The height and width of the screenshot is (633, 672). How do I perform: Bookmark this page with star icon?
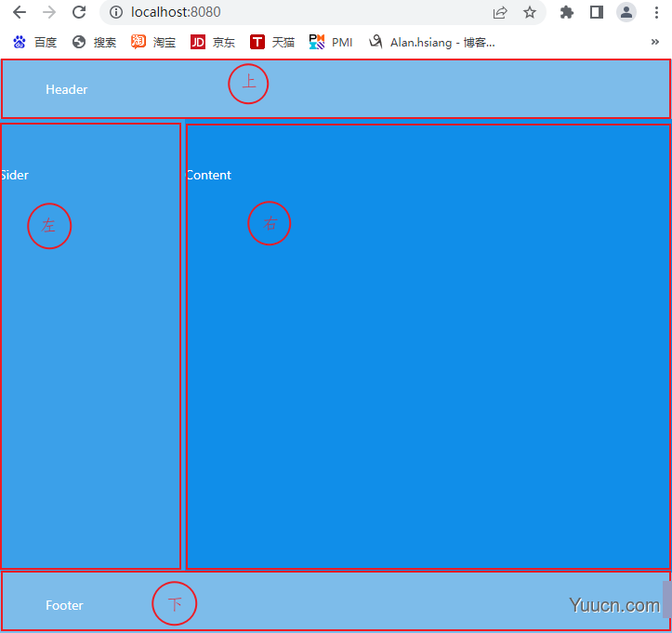point(530,12)
